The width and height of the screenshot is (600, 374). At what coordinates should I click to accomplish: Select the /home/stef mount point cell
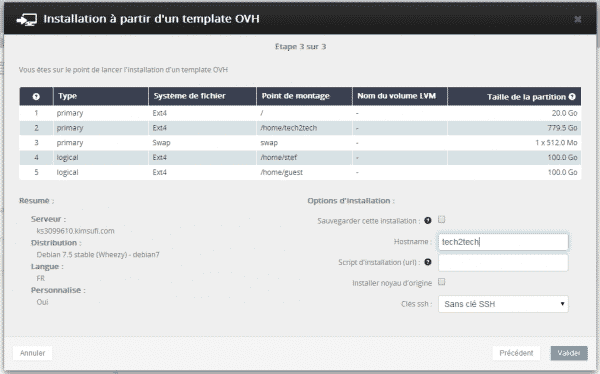click(x=279, y=157)
